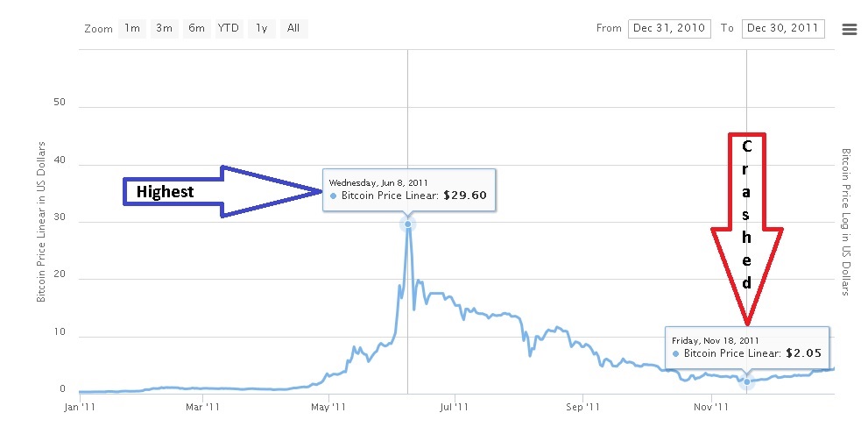Screen dimensions: 868x427
Task: Click the blue Highest arrow annotation
Action: 222,192
